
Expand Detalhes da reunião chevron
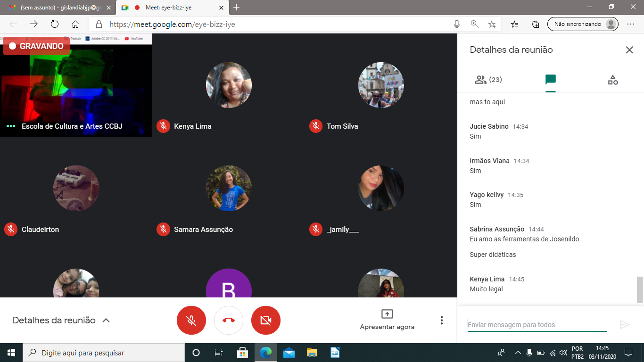coord(106,321)
